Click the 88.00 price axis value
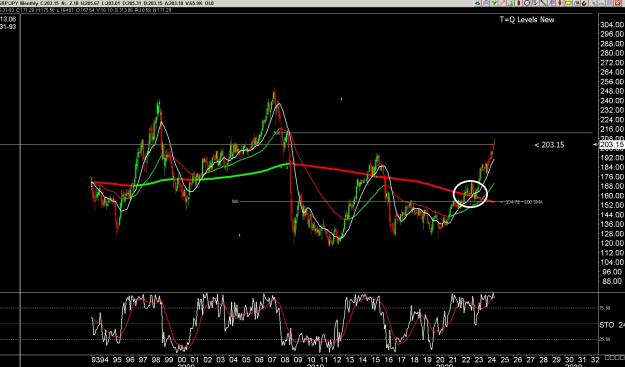Viewport: 625px width, 367px height. [x=612, y=281]
